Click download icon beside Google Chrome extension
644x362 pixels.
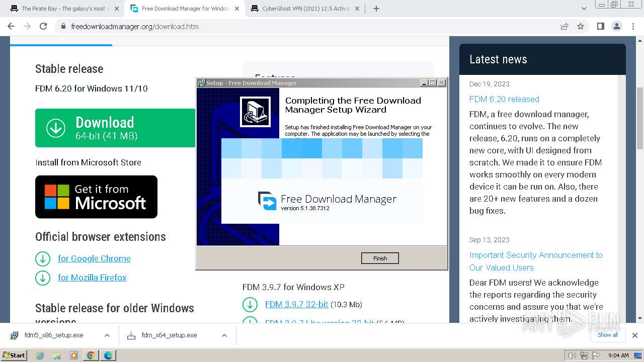[x=43, y=258]
